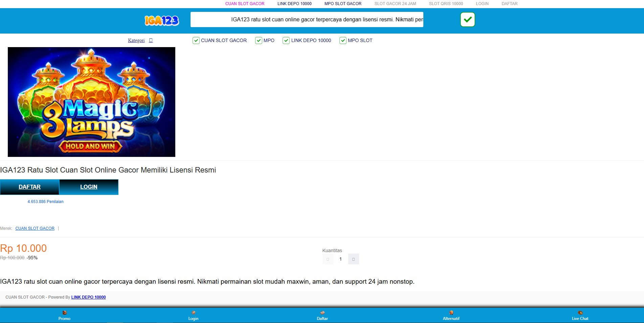Image resolution: width=644 pixels, height=323 pixels.
Task: Open the Promo icon in bottom bar
Action: coord(64,312)
